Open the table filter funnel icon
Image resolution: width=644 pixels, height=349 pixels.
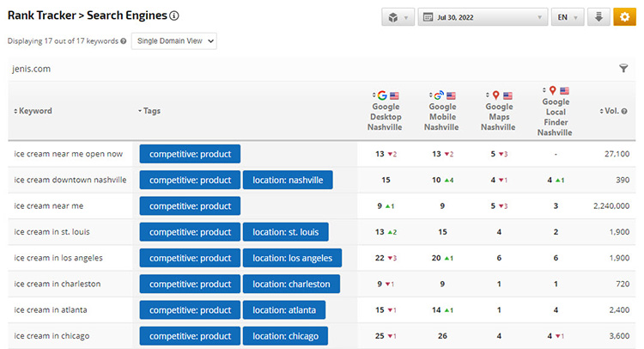tap(623, 69)
